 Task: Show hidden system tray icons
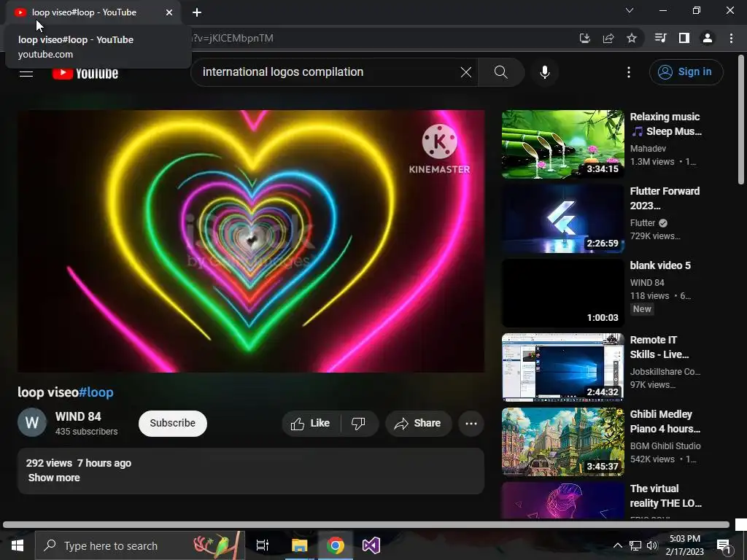tap(617, 545)
